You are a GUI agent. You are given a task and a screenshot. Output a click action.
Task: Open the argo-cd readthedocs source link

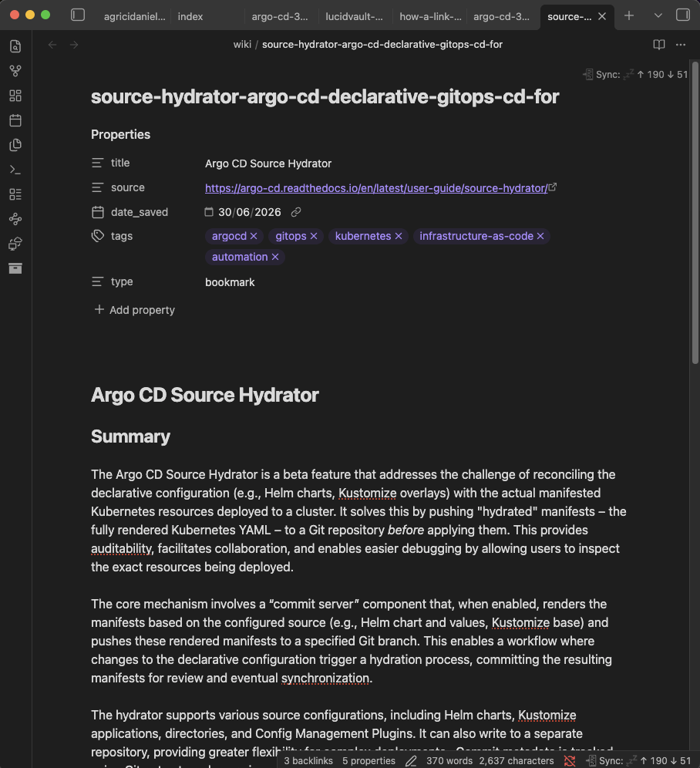coord(375,188)
